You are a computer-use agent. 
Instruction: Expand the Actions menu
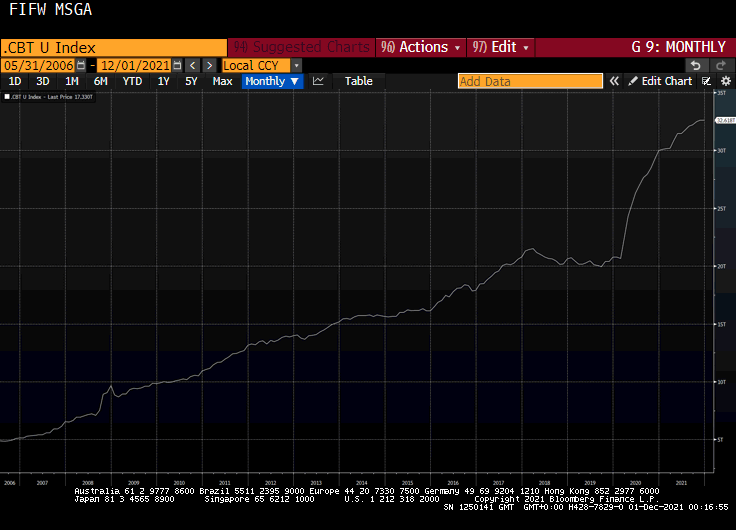click(421, 47)
